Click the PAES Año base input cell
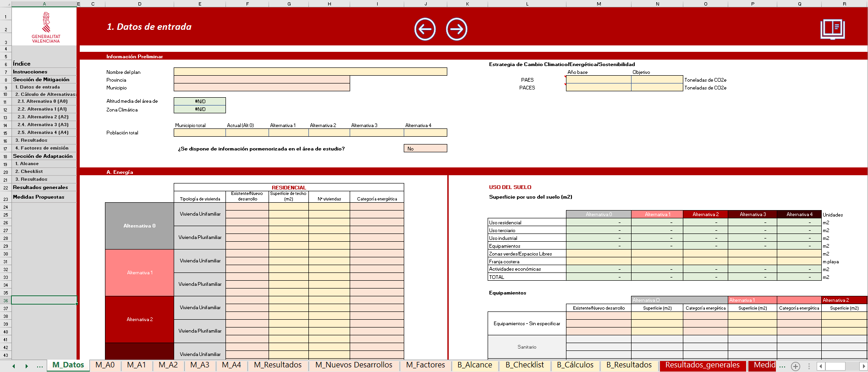 tap(598, 80)
